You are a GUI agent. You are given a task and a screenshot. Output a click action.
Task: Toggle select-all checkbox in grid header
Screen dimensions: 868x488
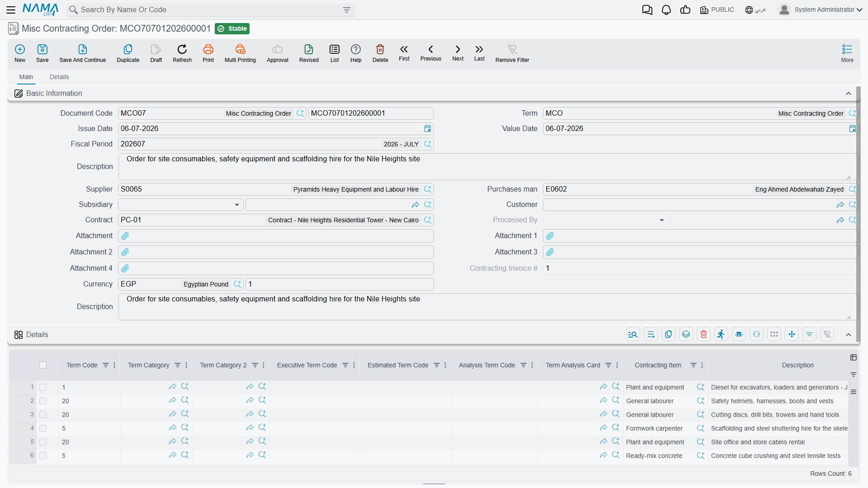tap(43, 365)
